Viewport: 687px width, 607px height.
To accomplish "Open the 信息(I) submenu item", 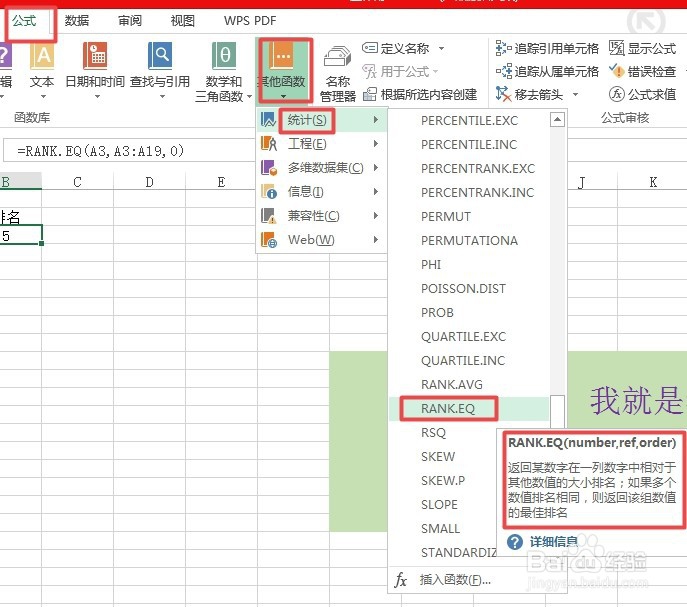I will pos(322,192).
